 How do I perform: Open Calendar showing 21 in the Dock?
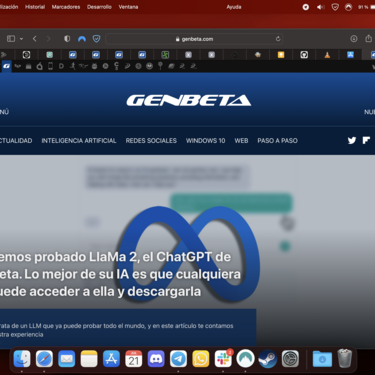[x=134, y=359]
